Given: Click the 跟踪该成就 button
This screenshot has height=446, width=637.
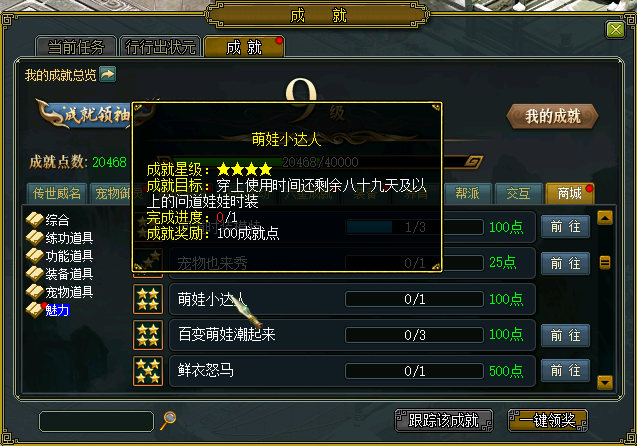Looking at the screenshot, I should click(x=444, y=420).
